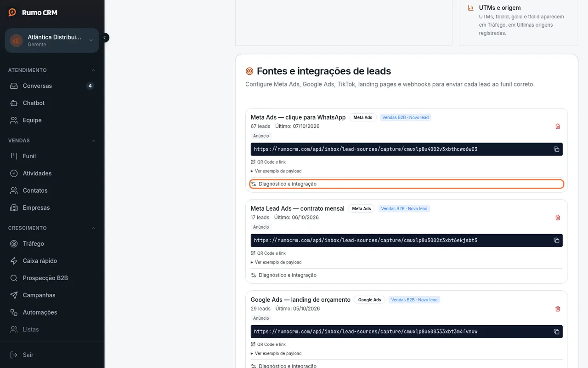
Task: Open Diagnóstico e integração for Meta Lead Ads
Action: (407, 275)
